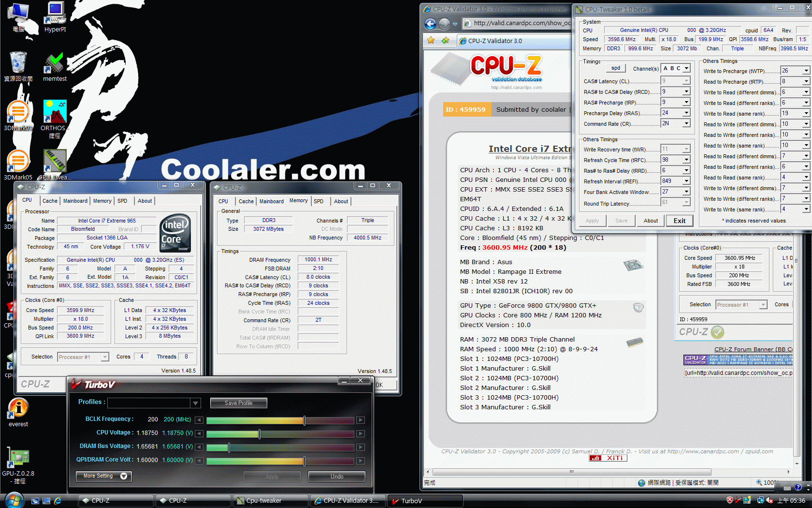Viewport: 812px width, 508px height.
Task: Open Processor #1 selection dropdown in CPU-Z
Action: 104,357
